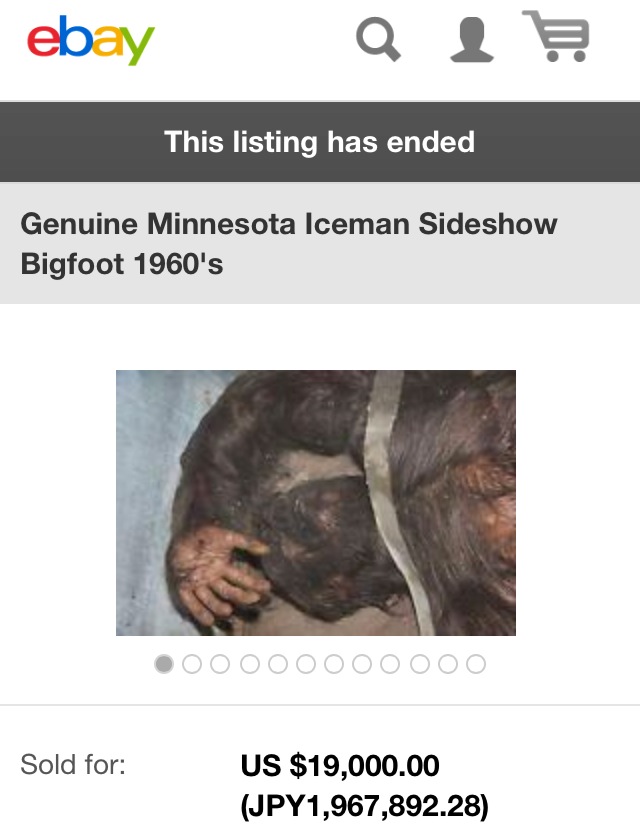Screen dimensions: 640x827
Task: Show the seventh photo via dot
Action: (334, 663)
